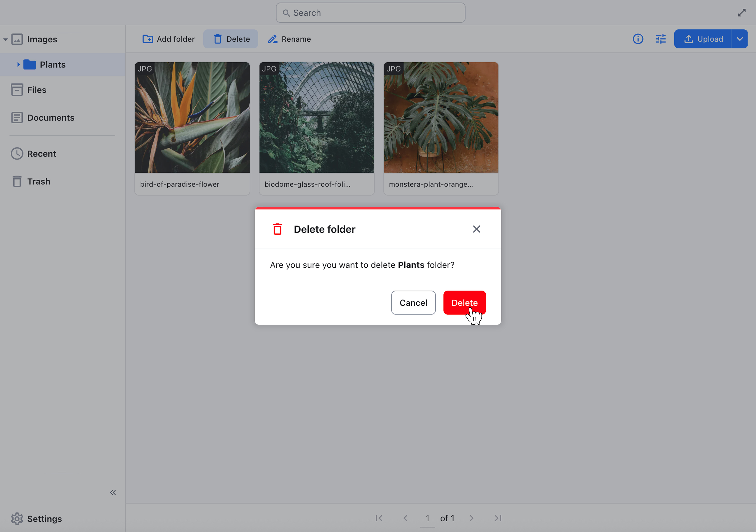Toggle fullscreen with the expand arrows icon
The height and width of the screenshot is (532, 756).
click(741, 12)
